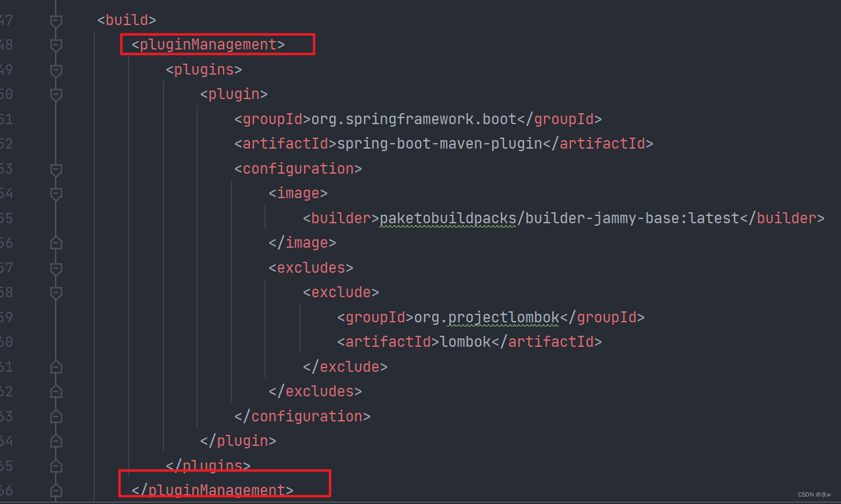The height and width of the screenshot is (504, 841).
Task: Click the fold-end marker beside </image>
Action: (x=56, y=243)
